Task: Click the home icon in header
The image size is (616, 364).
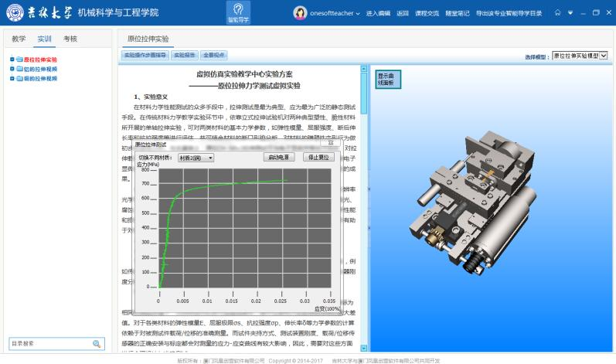Action: point(557,12)
